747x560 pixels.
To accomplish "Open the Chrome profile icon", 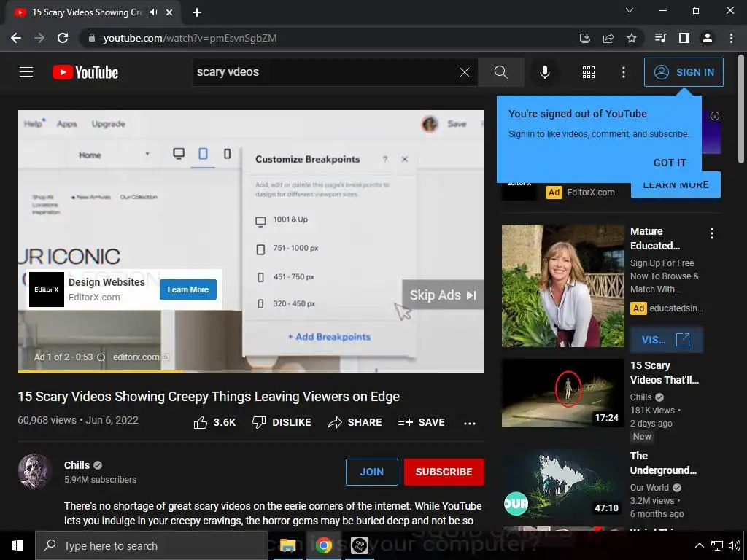I will [708, 38].
